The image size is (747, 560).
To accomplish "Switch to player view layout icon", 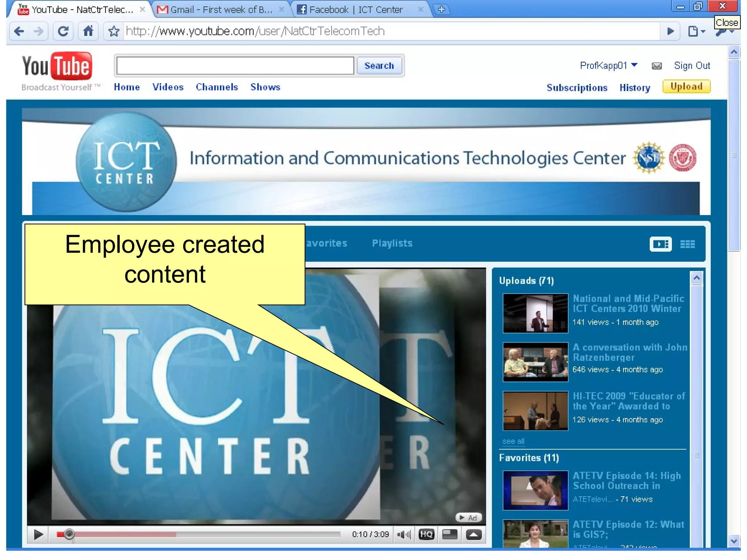I will point(661,244).
